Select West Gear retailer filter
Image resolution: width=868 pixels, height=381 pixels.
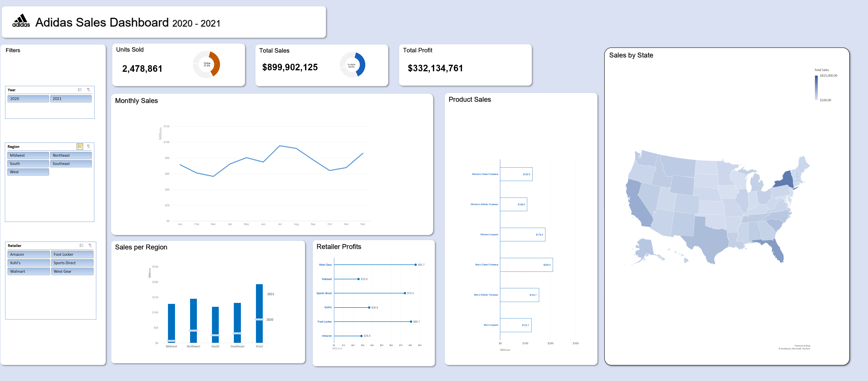click(x=72, y=272)
